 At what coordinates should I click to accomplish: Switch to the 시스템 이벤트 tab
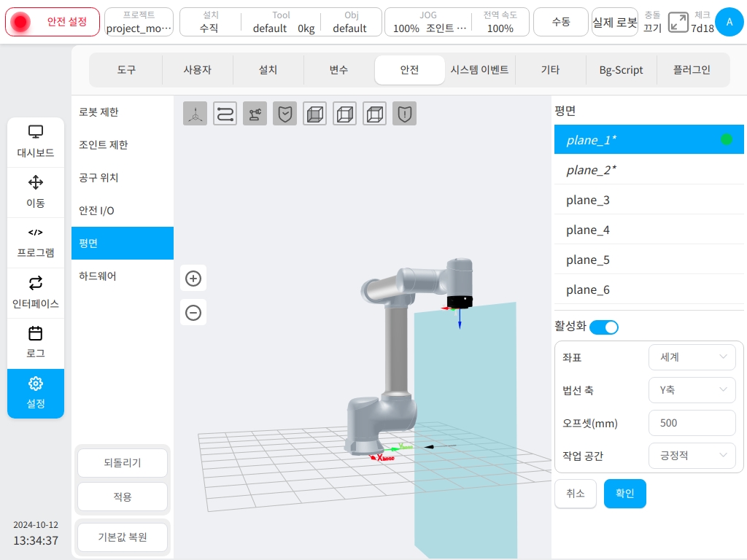480,70
